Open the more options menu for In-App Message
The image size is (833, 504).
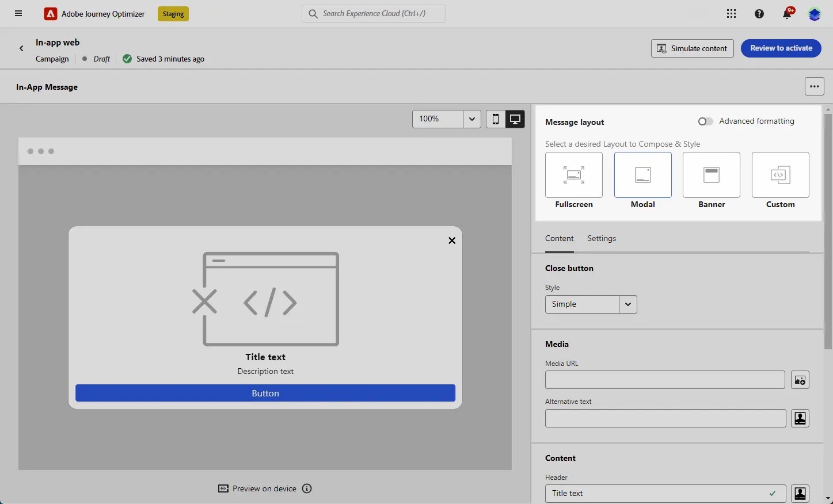(x=814, y=86)
